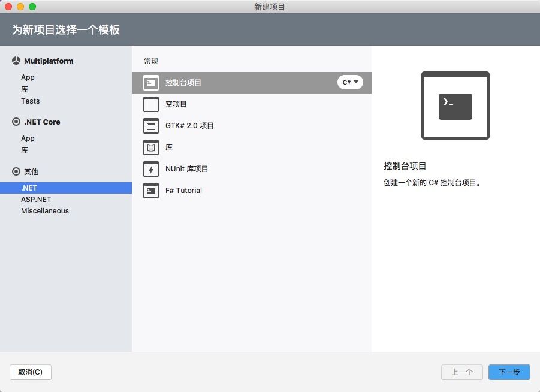Image resolution: width=540 pixels, height=392 pixels.
Task: Select 库 under Multiplatform
Action: point(25,89)
